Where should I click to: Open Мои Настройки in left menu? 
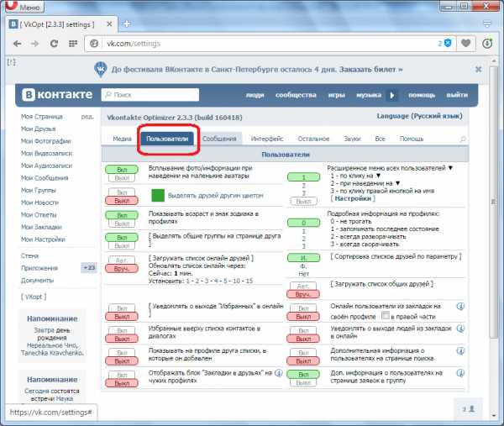tap(43, 239)
